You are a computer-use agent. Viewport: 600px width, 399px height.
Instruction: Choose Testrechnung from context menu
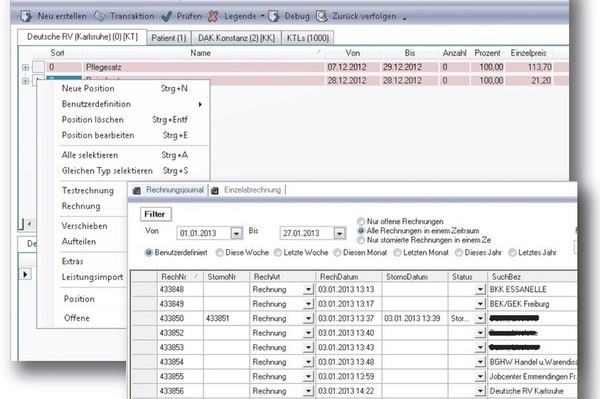point(88,191)
